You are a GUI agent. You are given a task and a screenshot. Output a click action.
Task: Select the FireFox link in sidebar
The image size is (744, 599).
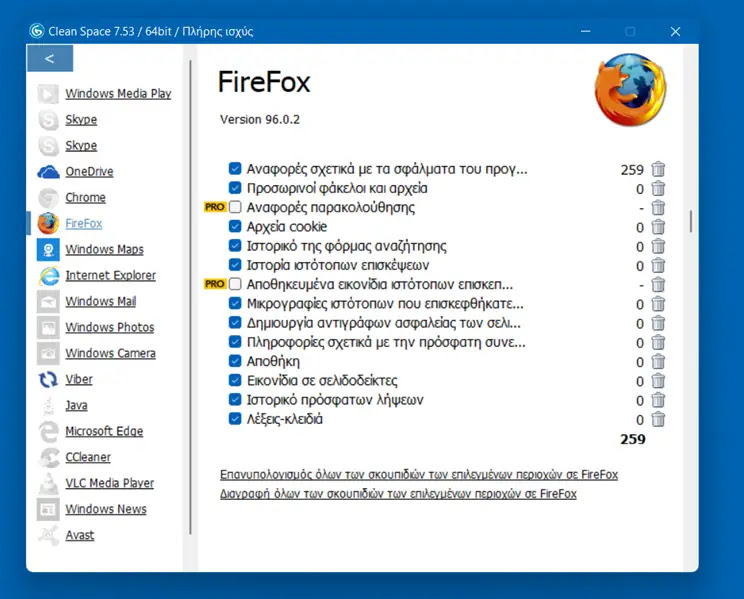click(x=84, y=224)
